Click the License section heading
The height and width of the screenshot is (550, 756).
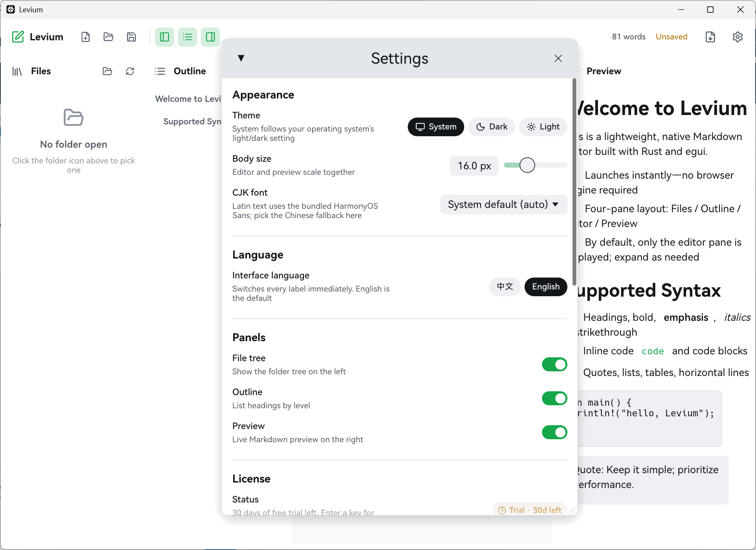click(x=251, y=479)
